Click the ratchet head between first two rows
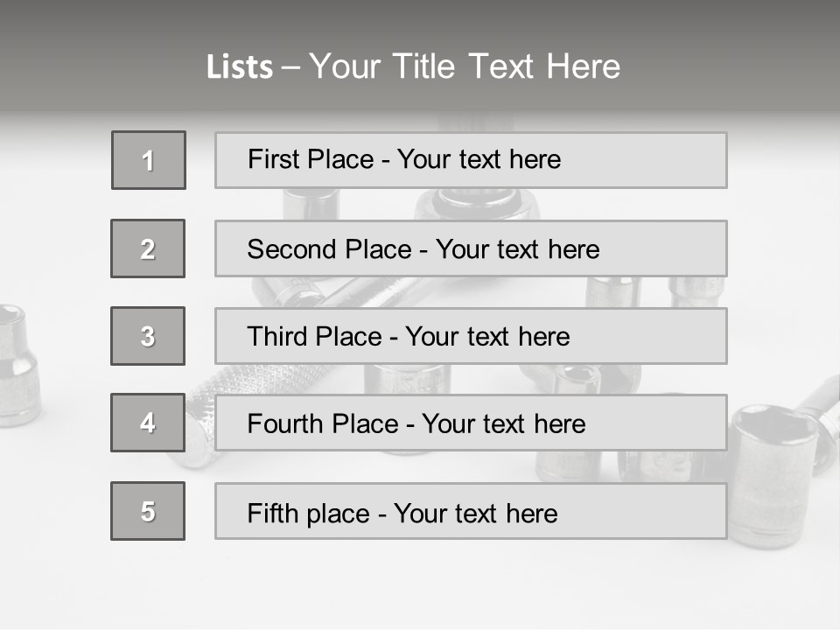 click(477, 204)
